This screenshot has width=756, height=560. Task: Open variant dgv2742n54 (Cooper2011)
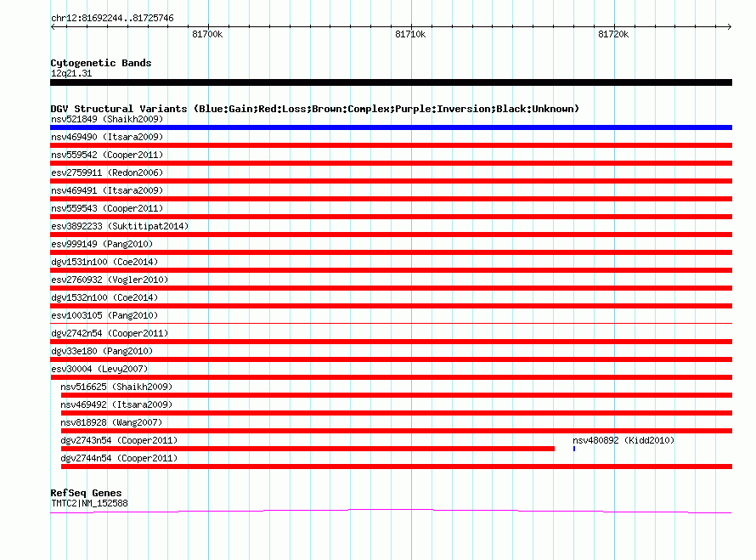coord(110,333)
